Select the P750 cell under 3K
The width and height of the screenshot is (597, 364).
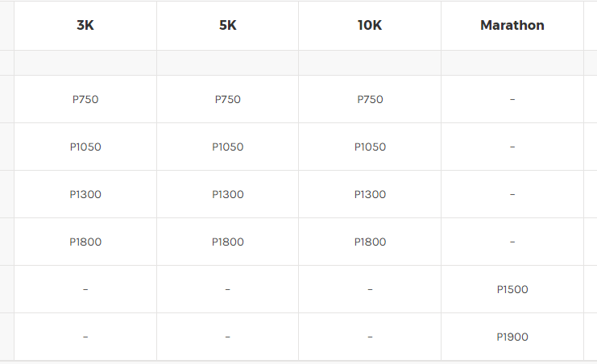[85, 99]
